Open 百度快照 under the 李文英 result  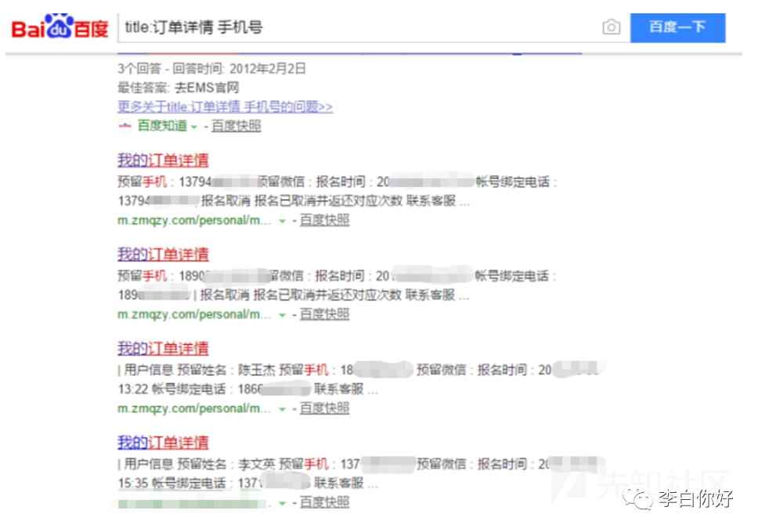click(324, 503)
